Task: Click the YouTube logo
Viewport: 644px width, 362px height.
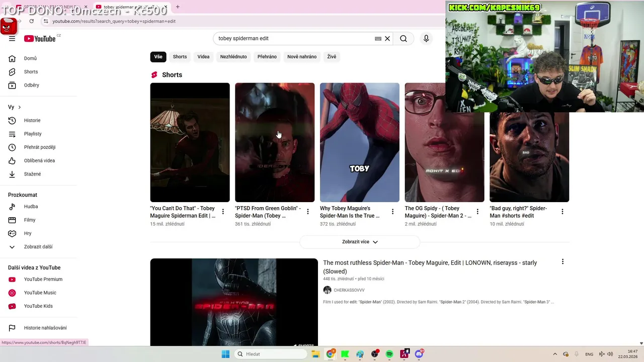Action: pos(40,39)
